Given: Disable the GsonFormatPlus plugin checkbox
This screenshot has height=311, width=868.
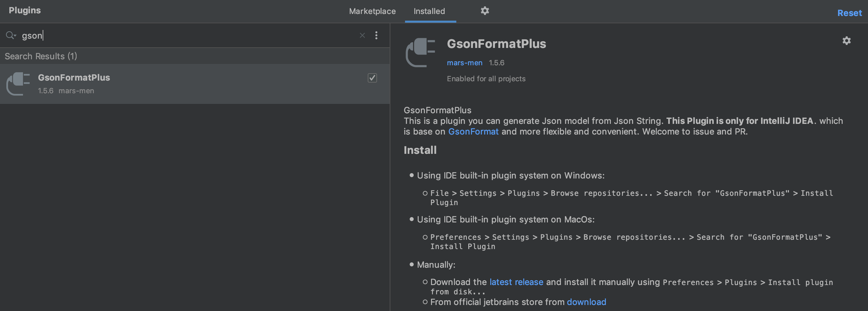Looking at the screenshot, I should coord(372,78).
